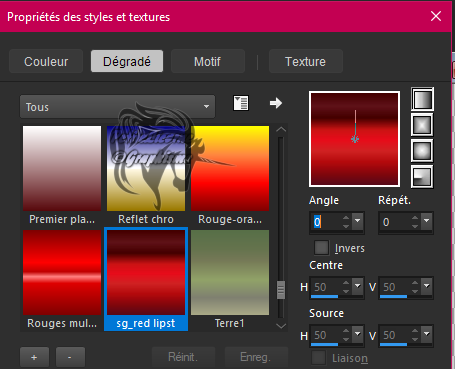This screenshot has width=455, height=369.
Task: Enable the Invers checkbox
Action: 322,248
